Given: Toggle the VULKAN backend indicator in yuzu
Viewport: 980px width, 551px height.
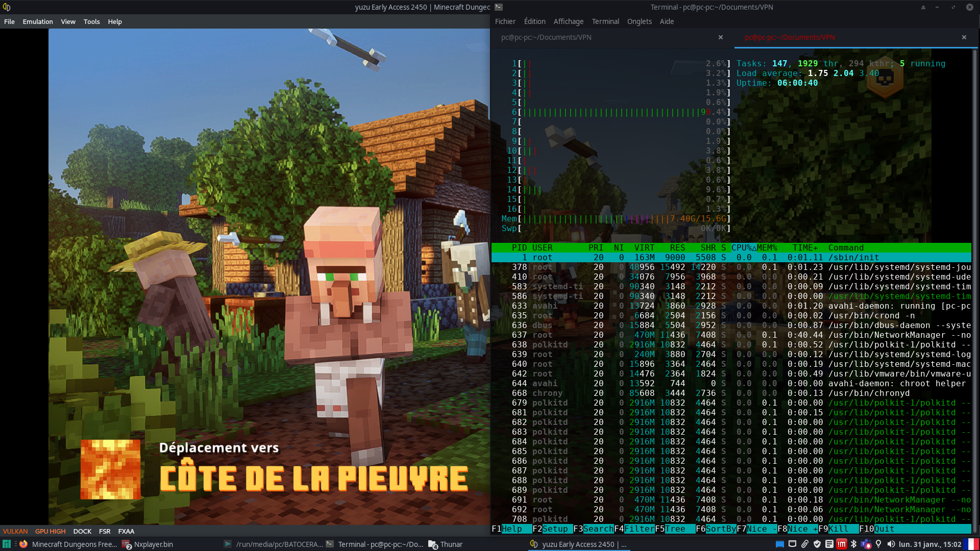Looking at the screenshot, I should point(15,531).
